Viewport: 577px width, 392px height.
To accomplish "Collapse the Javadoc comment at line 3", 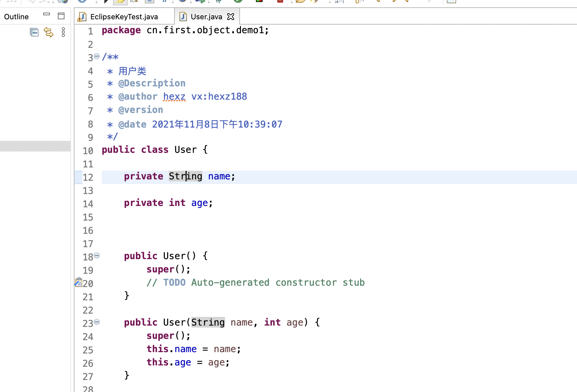I will tap(97, 56).
